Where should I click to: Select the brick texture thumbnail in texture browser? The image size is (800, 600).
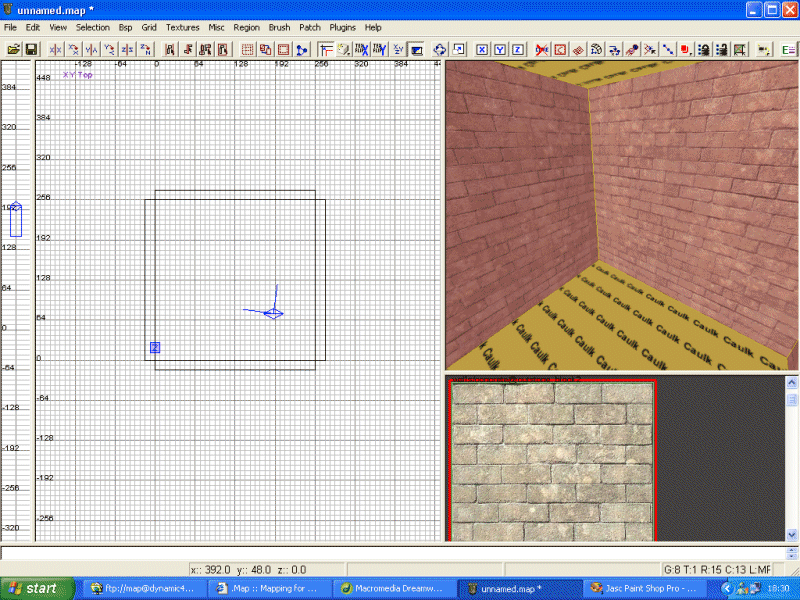tap(553, 461)
